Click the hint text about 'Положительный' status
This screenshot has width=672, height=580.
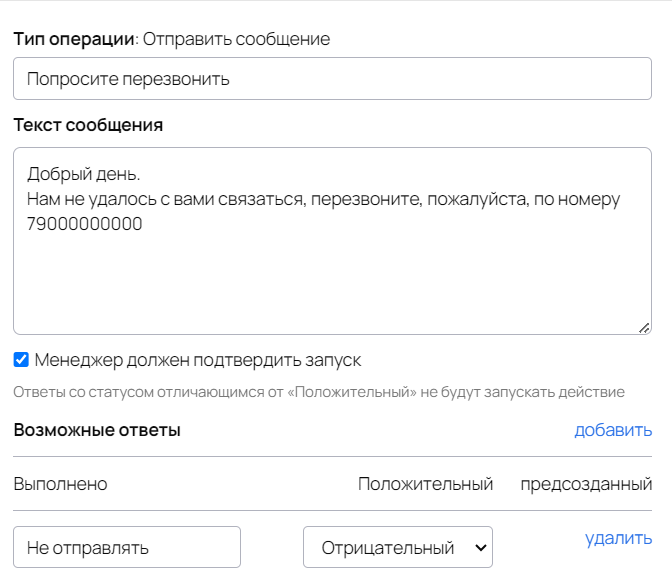coord(319,392)
